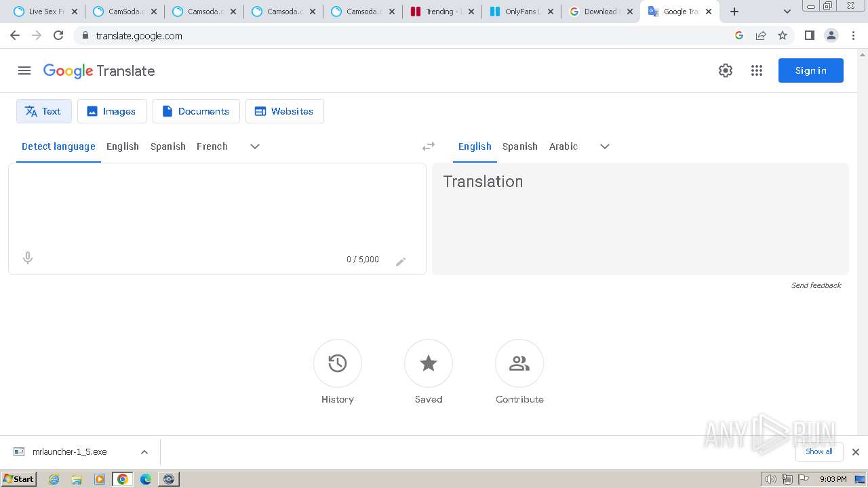This screenshot has width=868, height=488.
Task: Launch Internet Explorer from taskbar
Action: pos(54,479)
